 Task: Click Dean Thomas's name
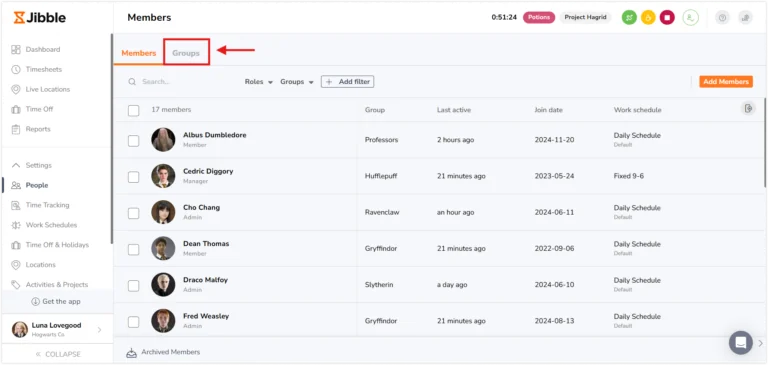(x=206, y=244)
